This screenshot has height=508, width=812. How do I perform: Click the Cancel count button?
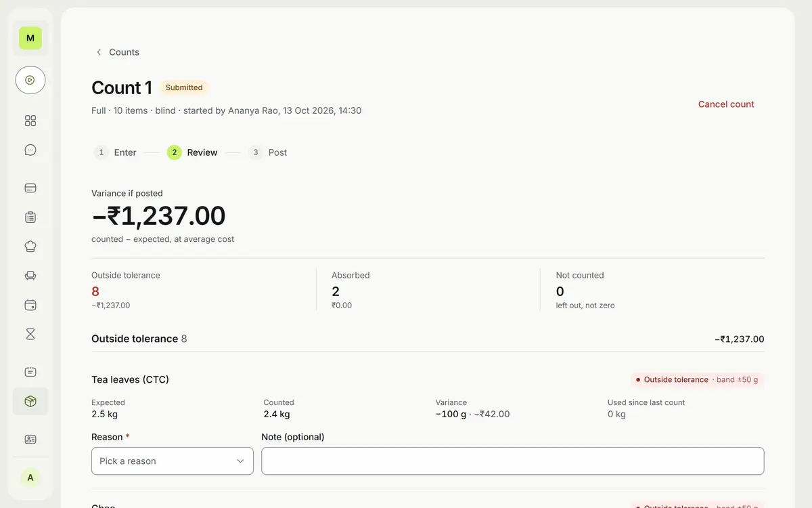[x=726, y=104]
